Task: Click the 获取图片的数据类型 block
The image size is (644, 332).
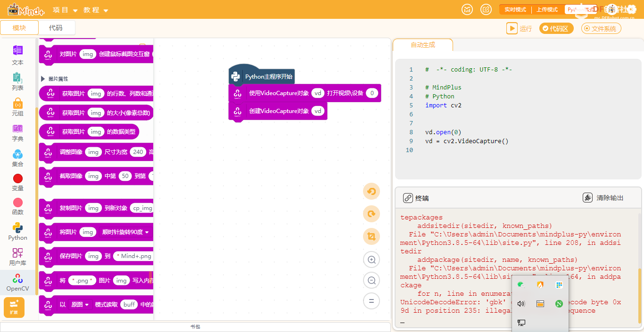Action: pyautogui.click(x=89, y=132)
